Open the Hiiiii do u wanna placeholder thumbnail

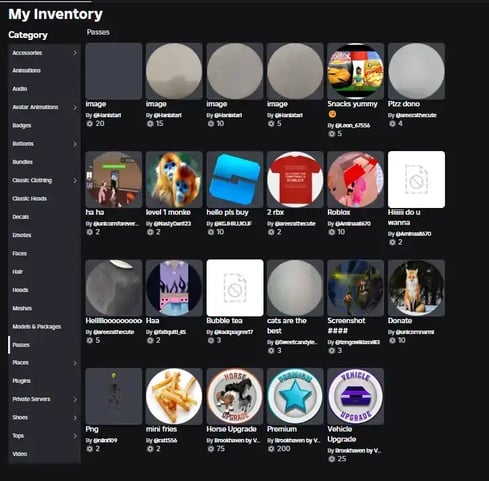click(416, 179)
